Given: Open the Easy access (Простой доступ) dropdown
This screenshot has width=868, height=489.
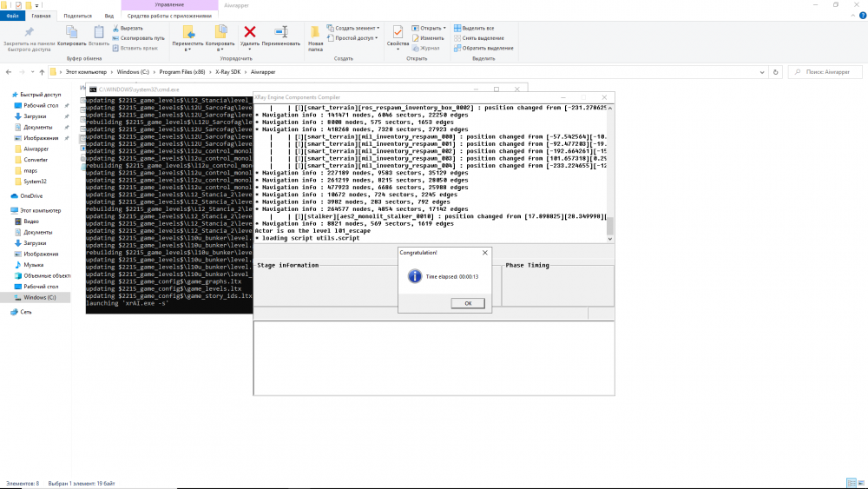Looking at the screenshot, I should tap(377, 38).
